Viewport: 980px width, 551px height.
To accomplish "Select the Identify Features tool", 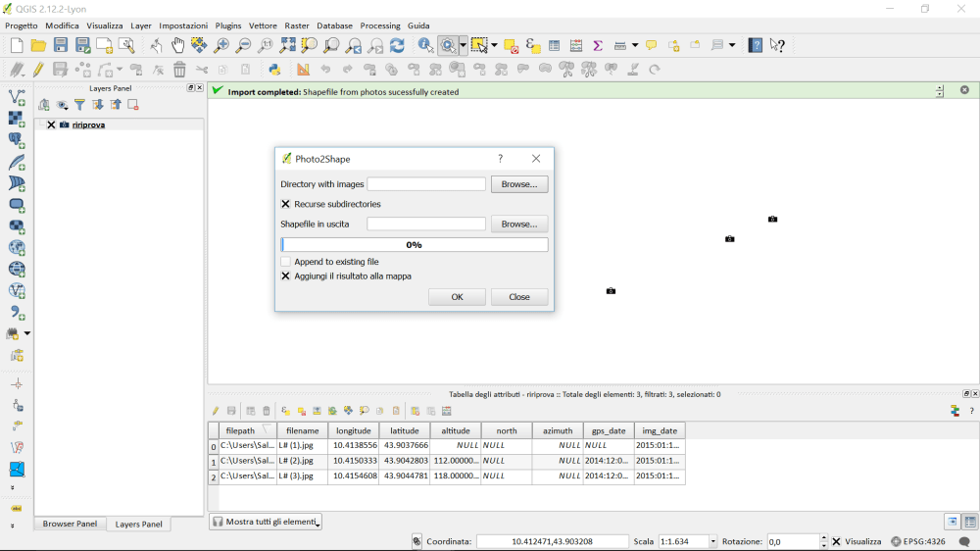I will click(425, 45).
